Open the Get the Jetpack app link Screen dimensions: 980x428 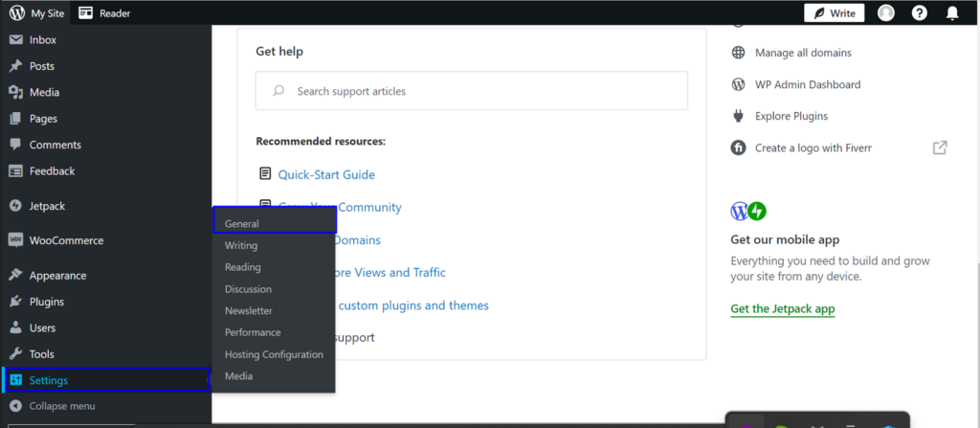click(783, 308)
